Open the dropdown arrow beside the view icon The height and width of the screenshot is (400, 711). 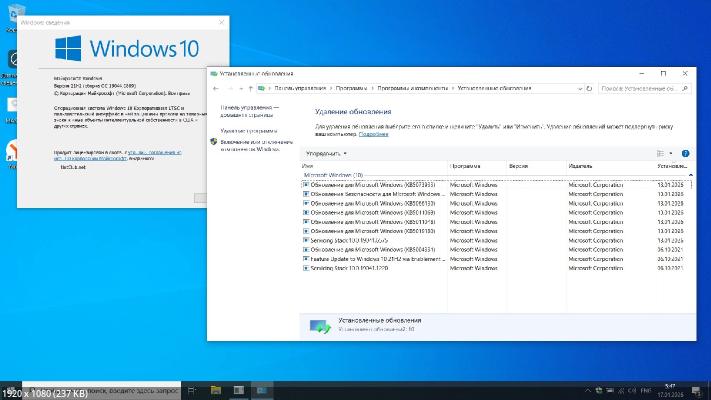(x=671, y=153)
